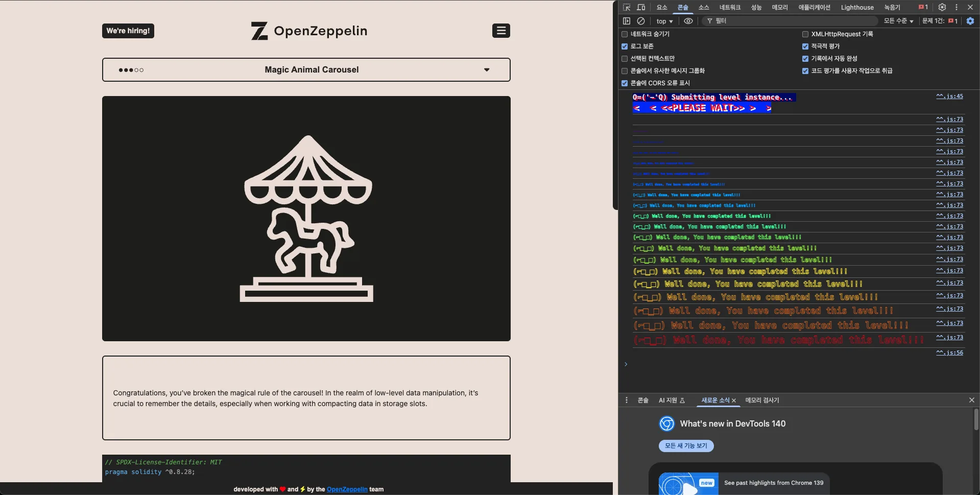Clear the console output
980x495 pixels.
coord(641,21)
